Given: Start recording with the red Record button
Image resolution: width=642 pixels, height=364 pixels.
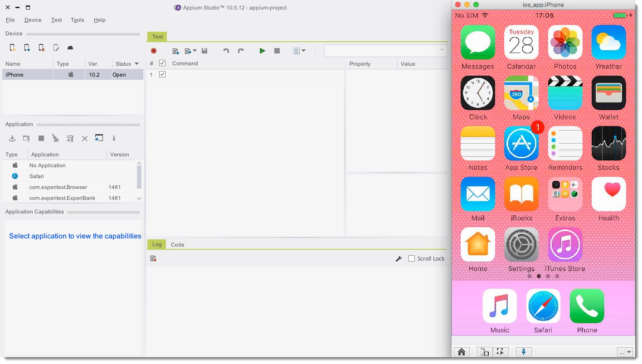Looking at the screenshot, I should coord(154,51).
